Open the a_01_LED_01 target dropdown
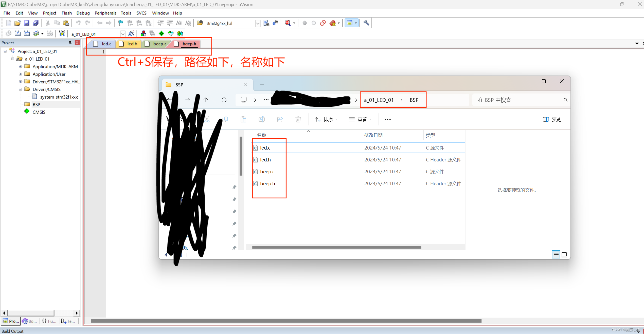This screenshot has width=644, height=334. [x=123, y=34]
